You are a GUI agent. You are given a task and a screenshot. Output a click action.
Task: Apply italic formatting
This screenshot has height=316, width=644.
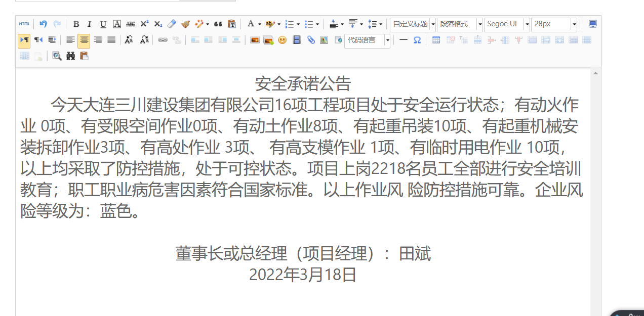click(x=90, y=24)
